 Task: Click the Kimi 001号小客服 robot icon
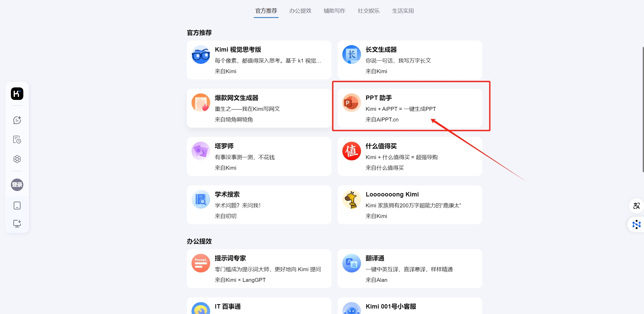click(x=352, y=308)
